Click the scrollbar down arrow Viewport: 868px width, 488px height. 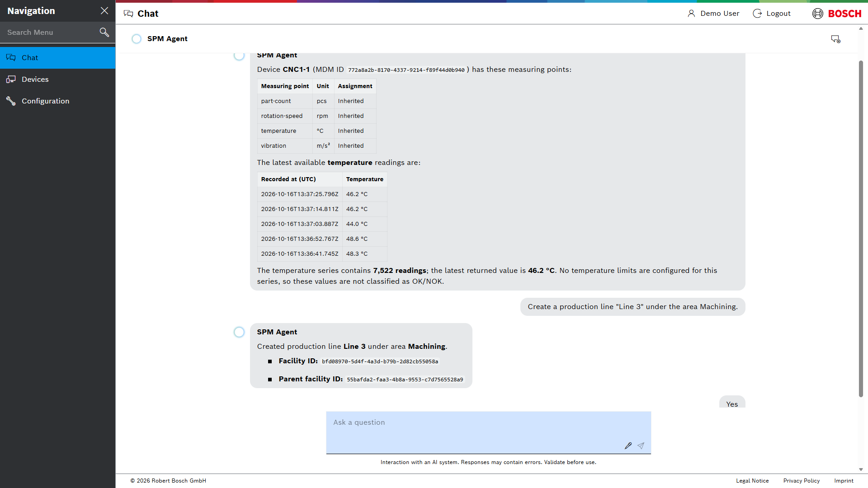[861, 469]
